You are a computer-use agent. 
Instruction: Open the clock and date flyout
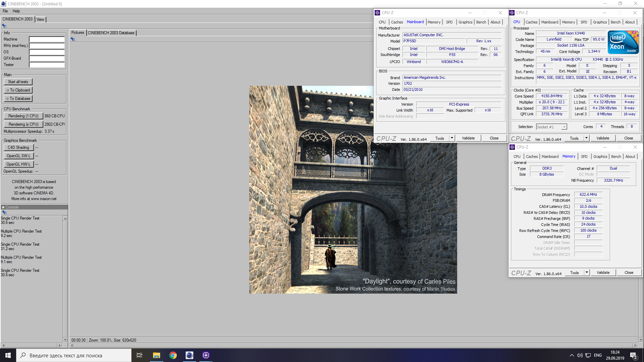point(615,355)
